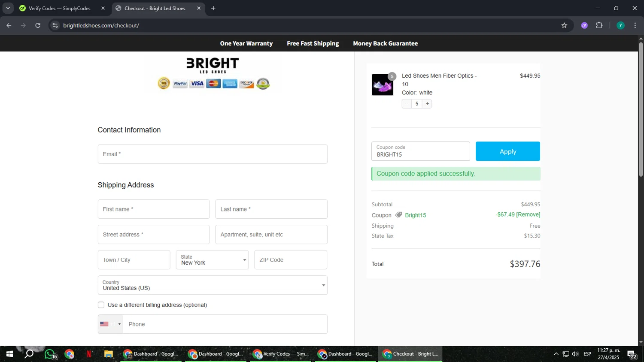Viewport: 644px width, 362px height.
Task: Open the Windows Start menu
Action: [x=9, y=354]
